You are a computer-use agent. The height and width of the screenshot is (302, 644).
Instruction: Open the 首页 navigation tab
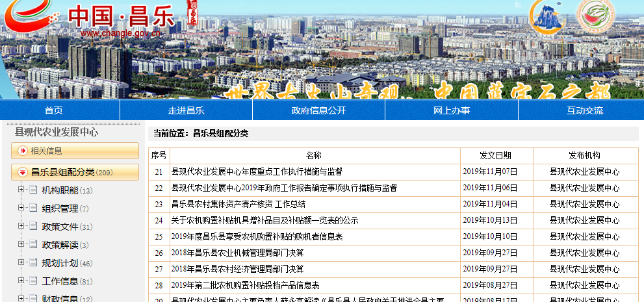tap(54, 110)
